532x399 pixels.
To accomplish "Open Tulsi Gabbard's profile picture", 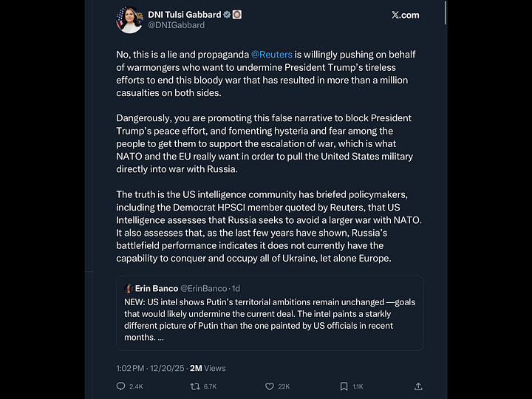I will click(129, 20).
